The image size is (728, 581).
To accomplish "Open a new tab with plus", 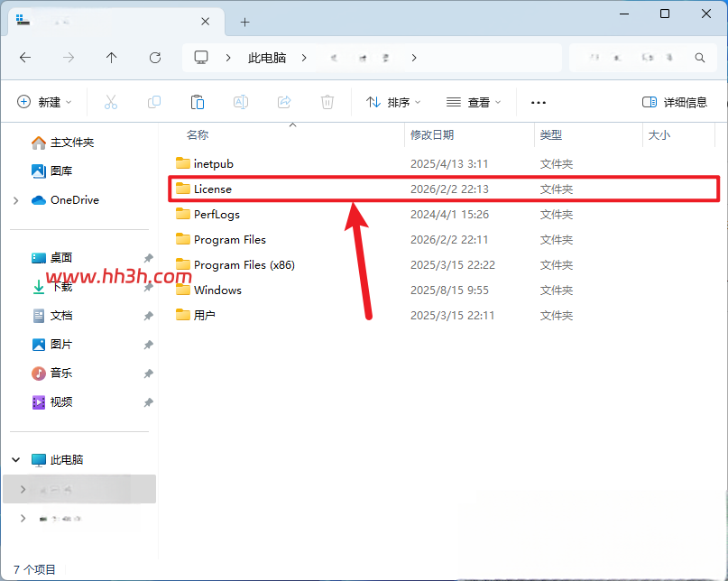I will (x=245, y=22).
